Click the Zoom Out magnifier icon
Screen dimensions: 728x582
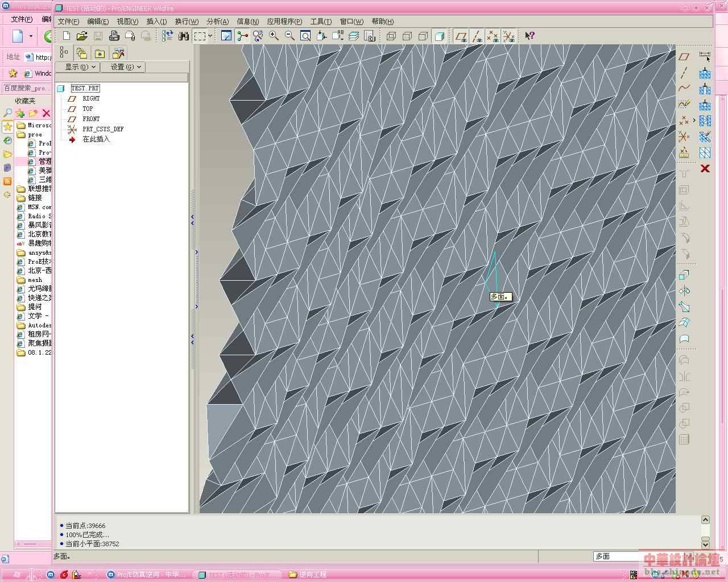click(x=289, y=36)
